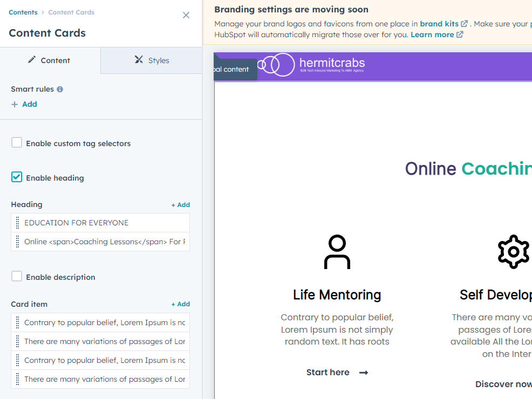This screenshot has width=532, height=399.
Task: Add a new Card item
Action: [x=180, y=304]
